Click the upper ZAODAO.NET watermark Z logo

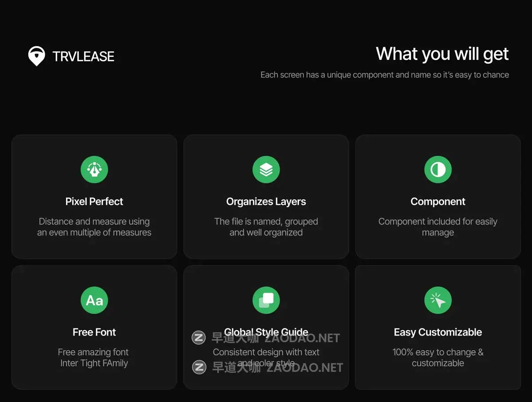coord(199,338)
